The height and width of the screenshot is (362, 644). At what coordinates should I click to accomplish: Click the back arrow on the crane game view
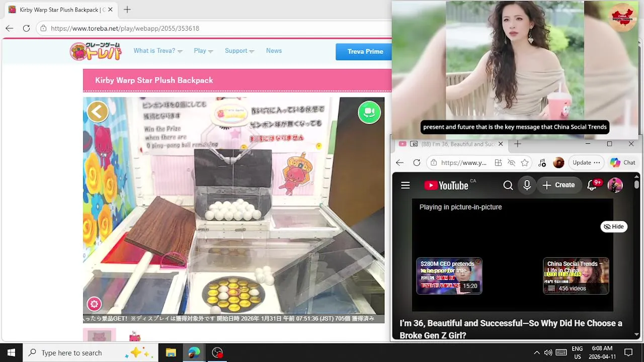98,112
